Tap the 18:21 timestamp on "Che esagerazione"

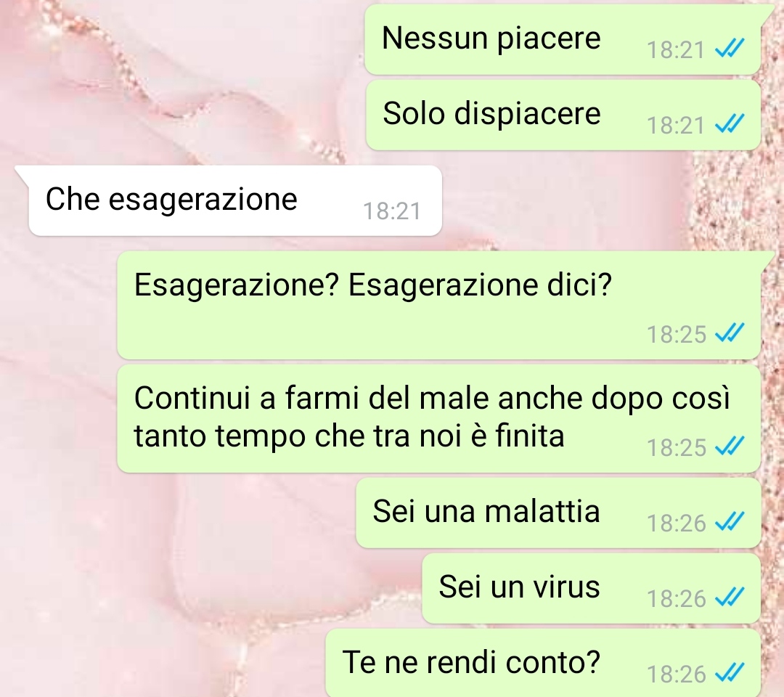point(391,211)
